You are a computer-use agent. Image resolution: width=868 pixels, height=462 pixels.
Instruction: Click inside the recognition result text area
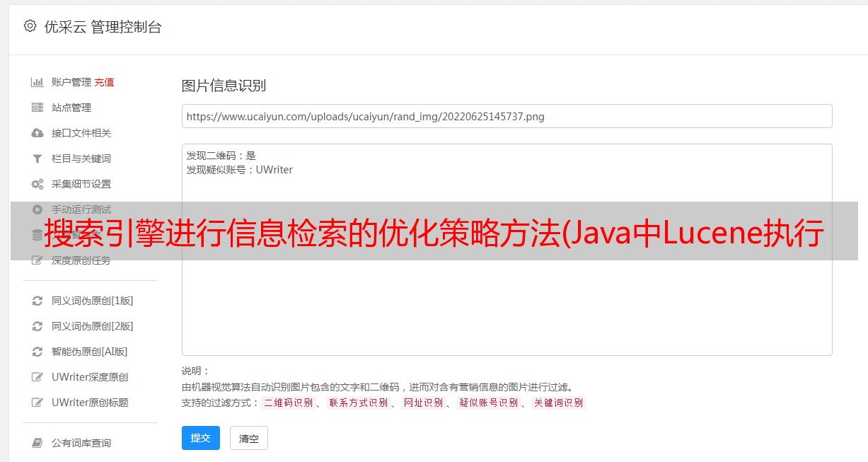(x=507, y=250)
